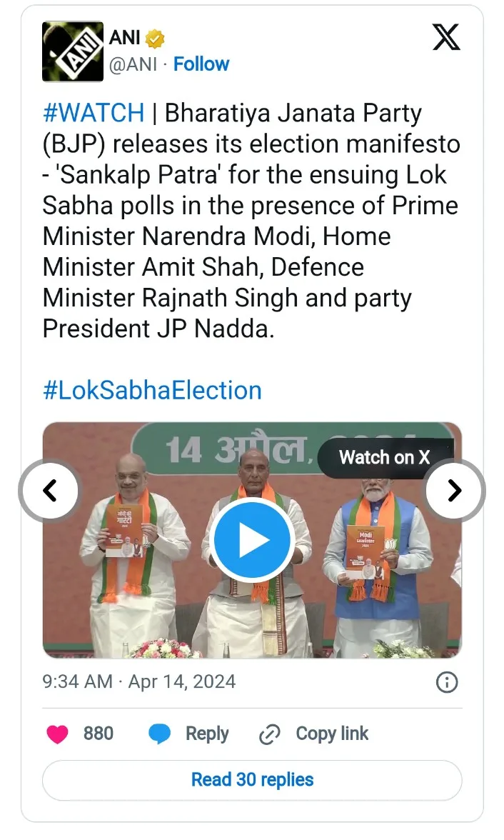
Task: Click the @ANI handle
Action: tap(132, 64)
